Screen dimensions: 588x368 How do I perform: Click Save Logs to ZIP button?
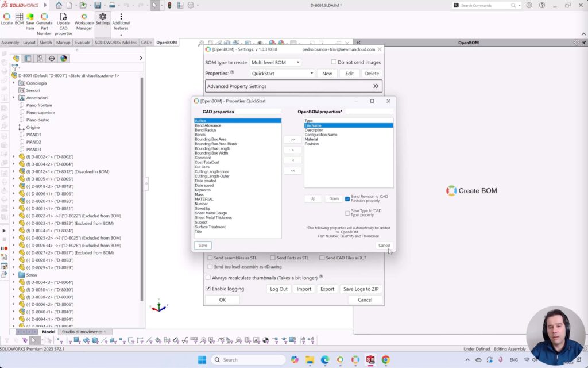[x=361, y=289]
